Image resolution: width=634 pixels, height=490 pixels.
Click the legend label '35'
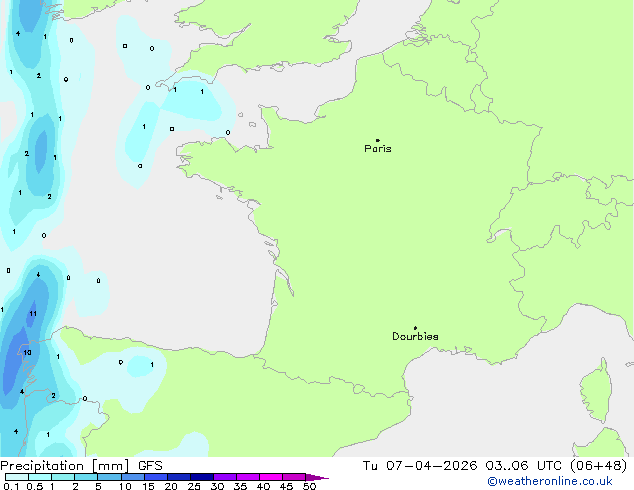(x=240, y=486)
